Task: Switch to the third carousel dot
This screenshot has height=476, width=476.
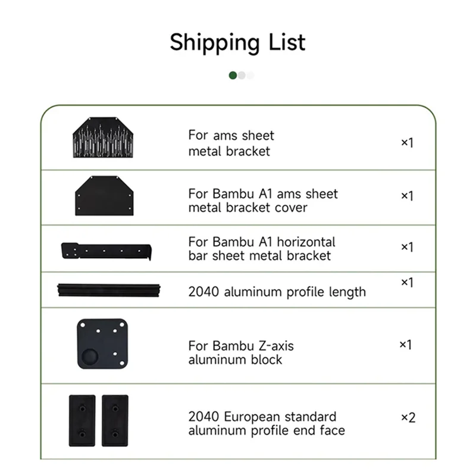Action: click(250, 76)
